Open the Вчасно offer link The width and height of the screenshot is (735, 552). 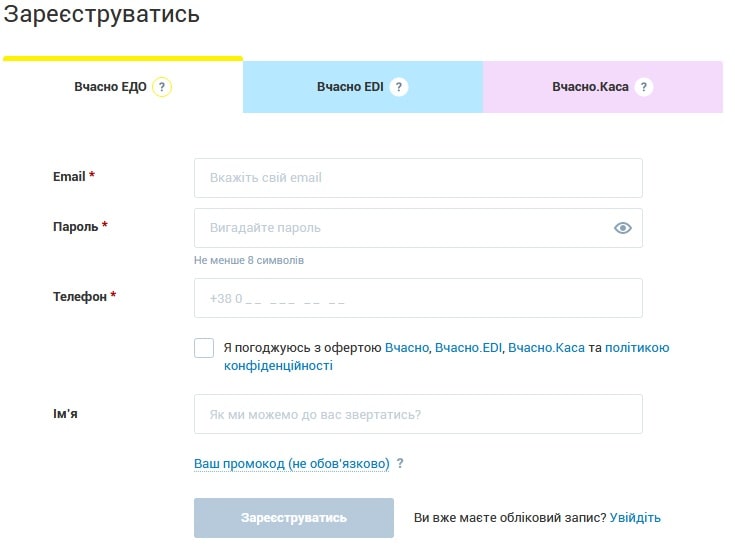(x=406, y=348)
